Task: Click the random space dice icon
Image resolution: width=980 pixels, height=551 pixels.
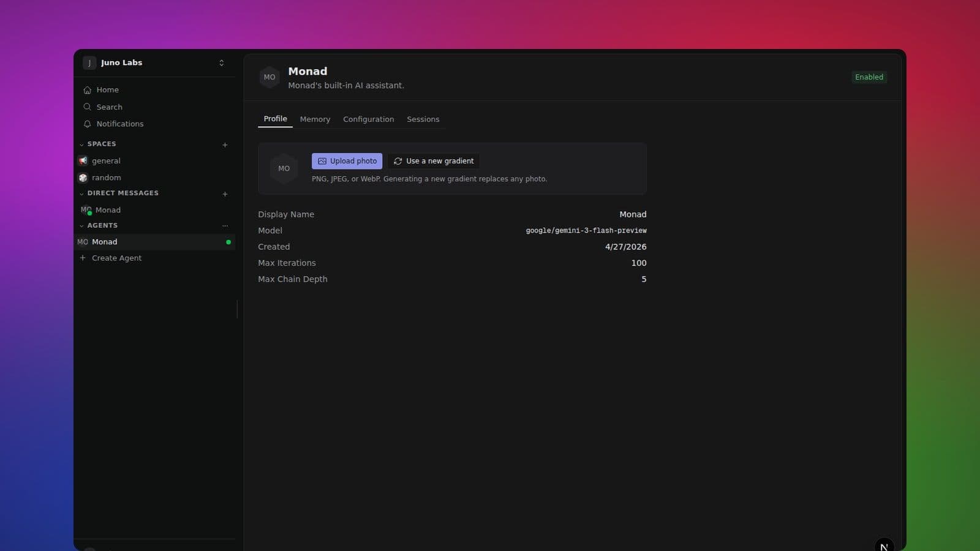Action: tap(83, 178)
